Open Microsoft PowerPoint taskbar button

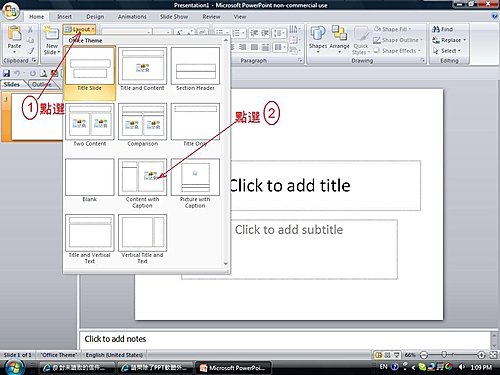[x=233, y=368]
